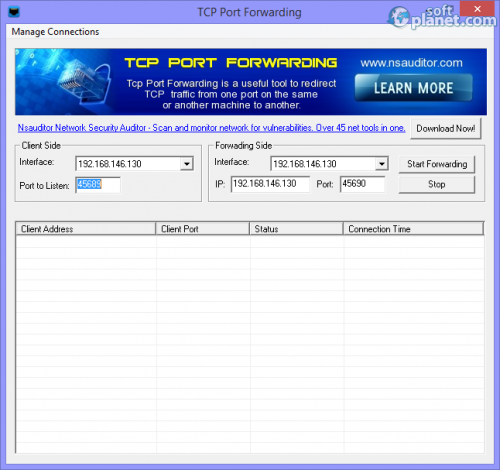Click the Port to Listen field
This screenshot has height=470, width=500.
[98, 185]
